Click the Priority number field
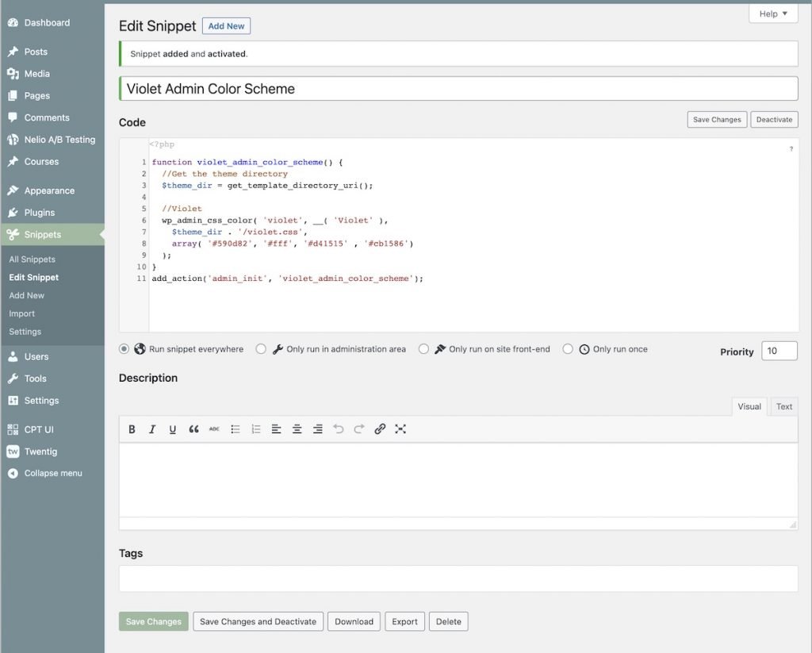This screenshot has width=812, height=653. 779,351
